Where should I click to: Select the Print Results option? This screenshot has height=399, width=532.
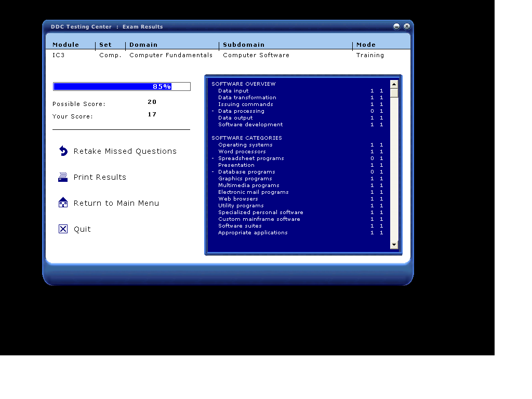100,177
